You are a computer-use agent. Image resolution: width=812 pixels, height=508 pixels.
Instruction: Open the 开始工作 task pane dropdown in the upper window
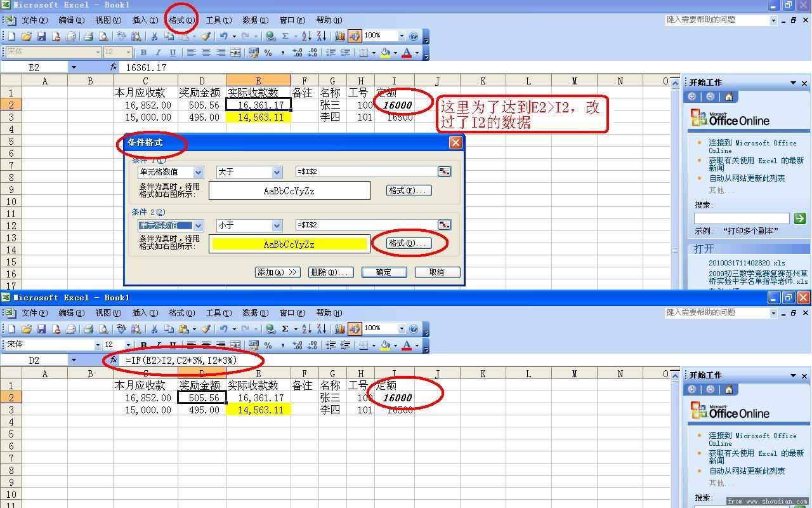point(793,83)
